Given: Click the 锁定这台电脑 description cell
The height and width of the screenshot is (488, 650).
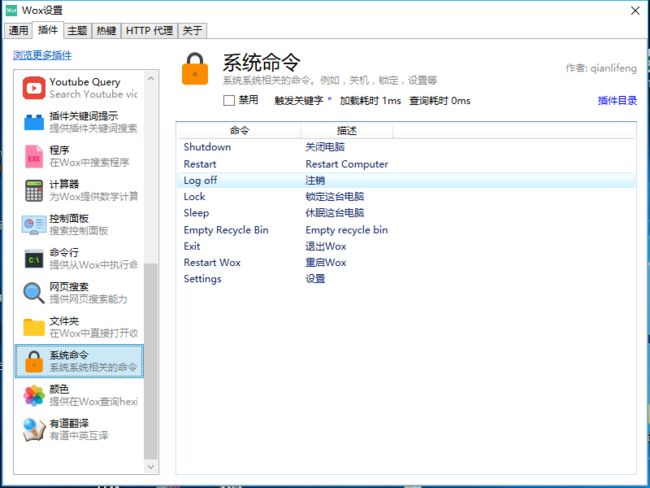Looking at the screenshot, I should pos(335,197).
